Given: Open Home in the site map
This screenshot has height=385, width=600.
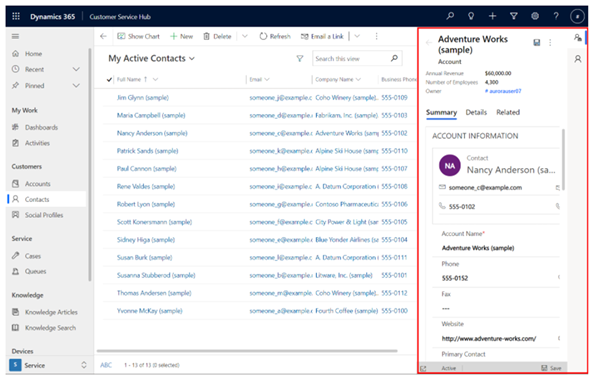Looking at the screenshot, I should point(33,54).
